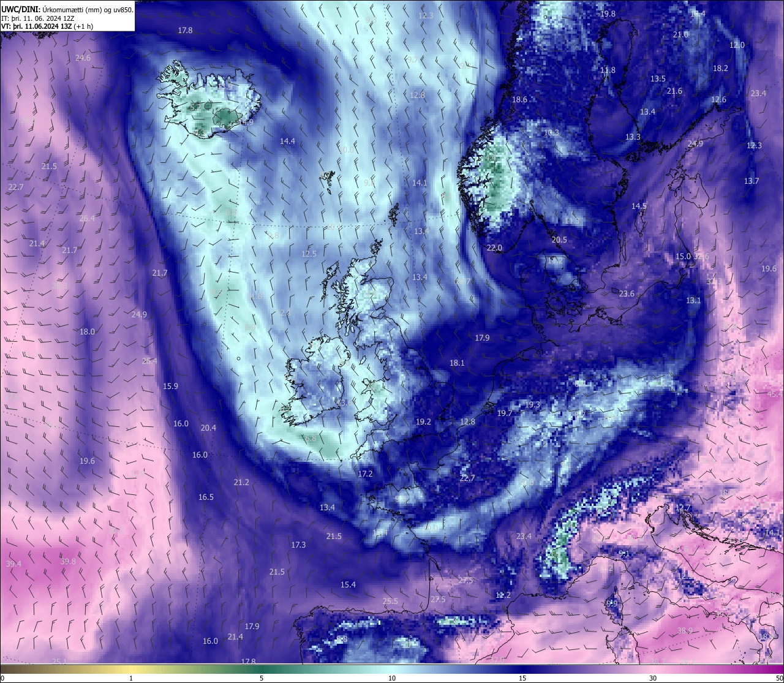Viewport: 784px width, 683px height.
Task: Click the 22.0 value south of Norway
Action: (494, 247)
